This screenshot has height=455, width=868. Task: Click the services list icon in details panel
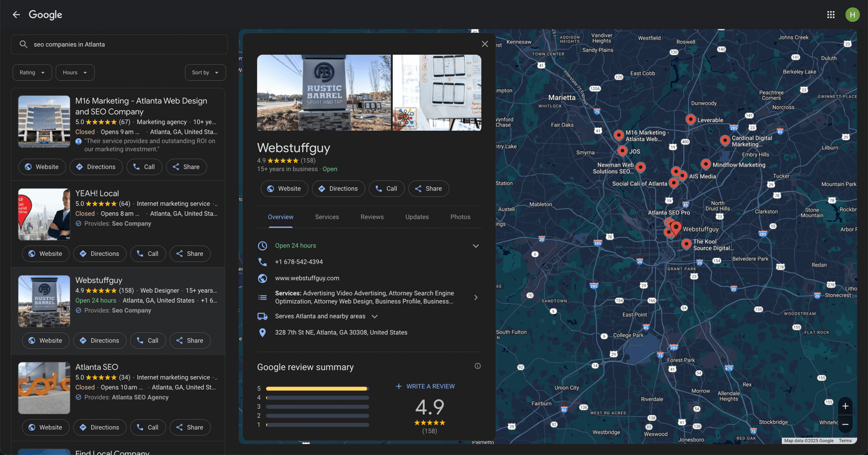point(263,298)
